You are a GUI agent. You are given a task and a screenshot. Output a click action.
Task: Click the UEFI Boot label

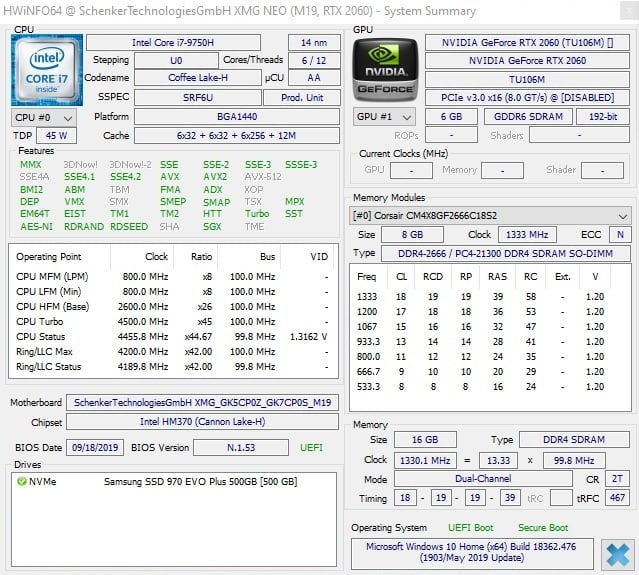(x=470, y=528)
